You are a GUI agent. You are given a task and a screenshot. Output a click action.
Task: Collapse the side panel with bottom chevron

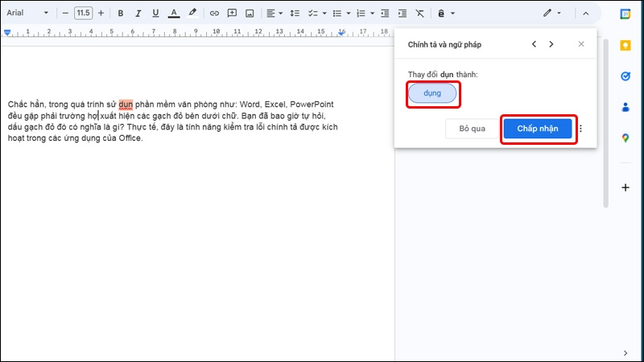625,353
